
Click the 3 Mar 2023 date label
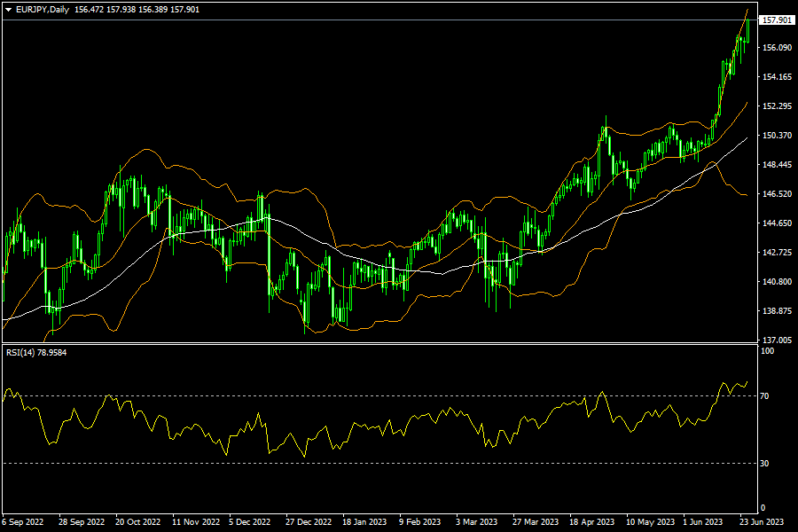476,522
